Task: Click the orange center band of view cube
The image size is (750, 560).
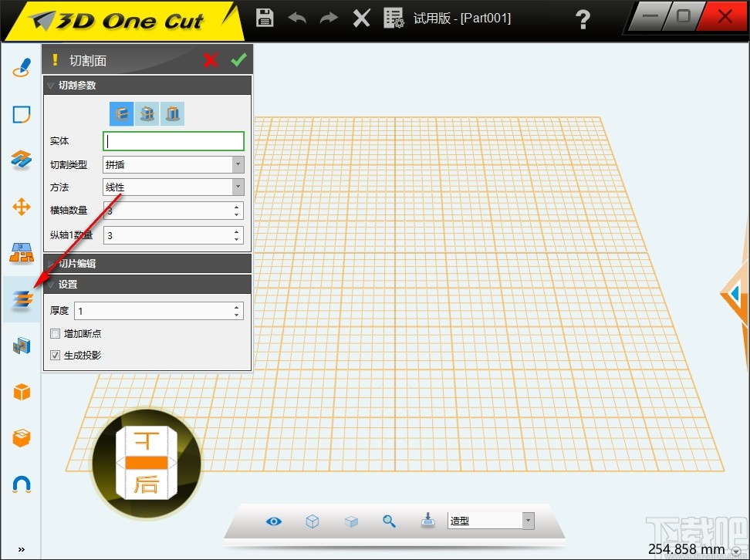Action: [x=146, y=463]
